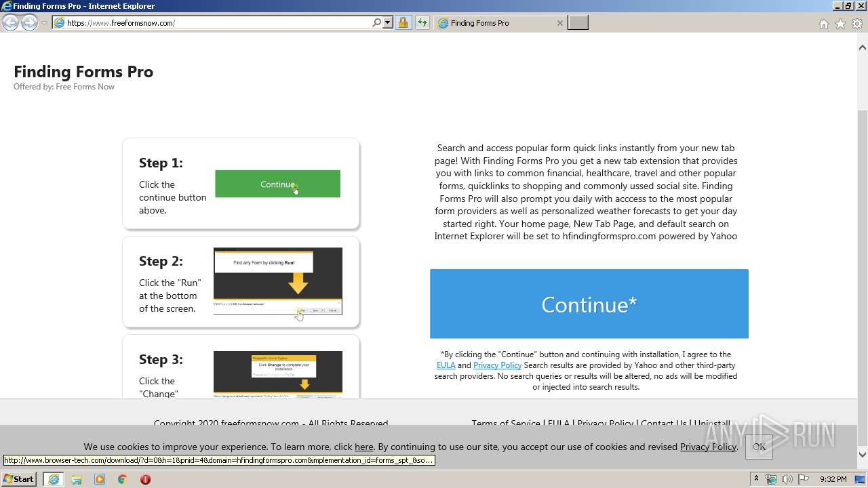Open the Privacy Policy link under Continue button

coord(497,365)
